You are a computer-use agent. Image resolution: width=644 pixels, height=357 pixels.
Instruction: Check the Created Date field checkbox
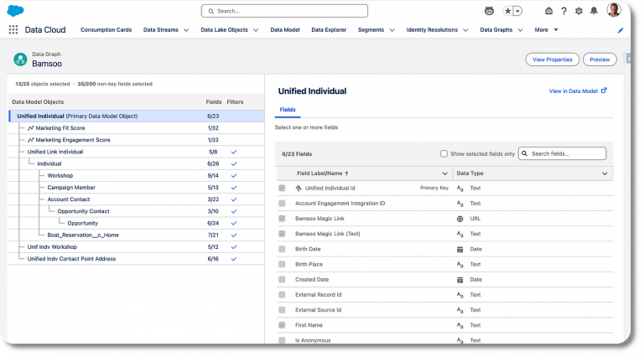[282, 279]
